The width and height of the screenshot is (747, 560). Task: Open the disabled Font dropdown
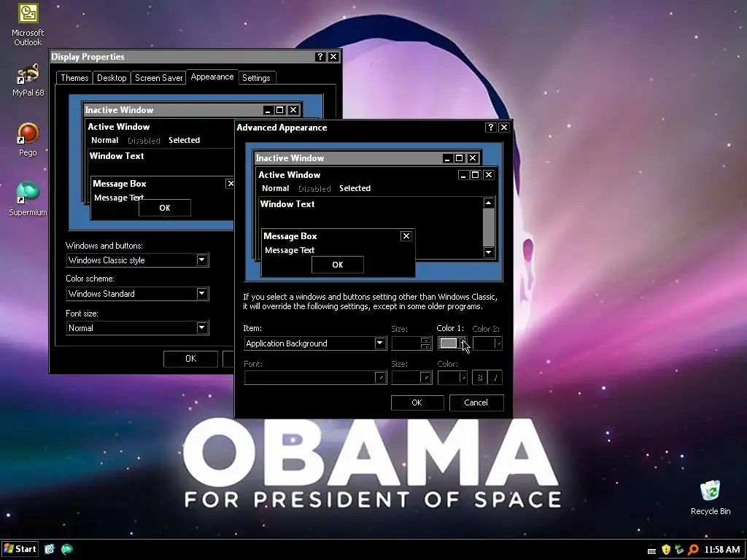click(315, 378)
